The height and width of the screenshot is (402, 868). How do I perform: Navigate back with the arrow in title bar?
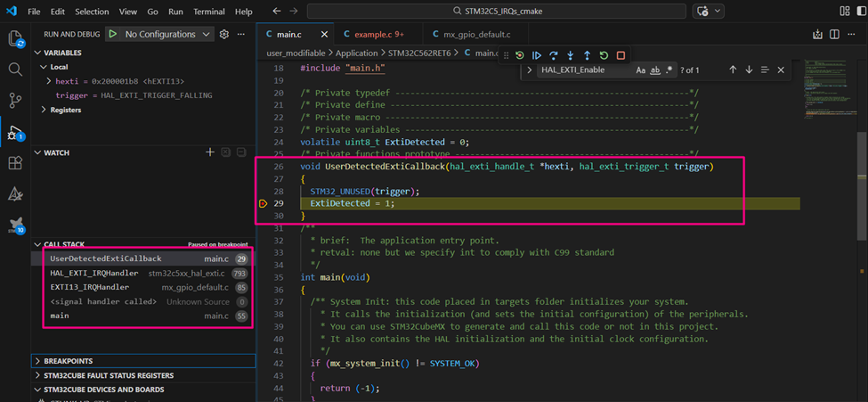(276, 11)
